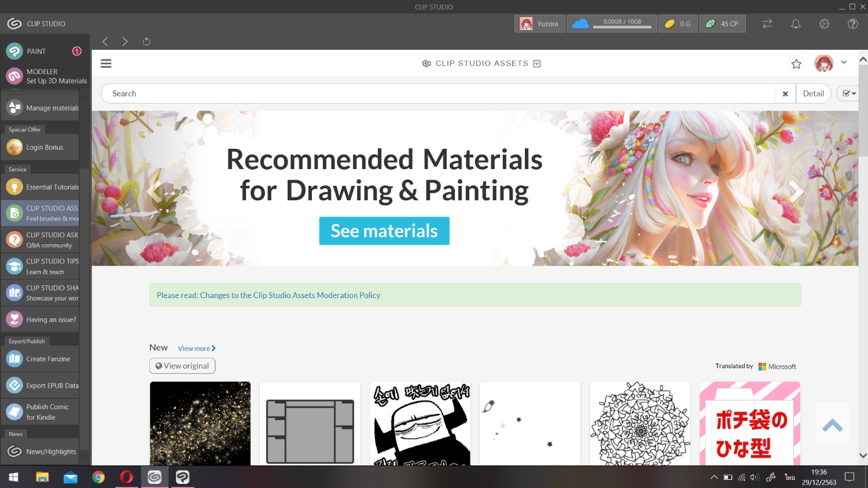
Task: Open Mail app on taskbar
Action: pos(70,477)
